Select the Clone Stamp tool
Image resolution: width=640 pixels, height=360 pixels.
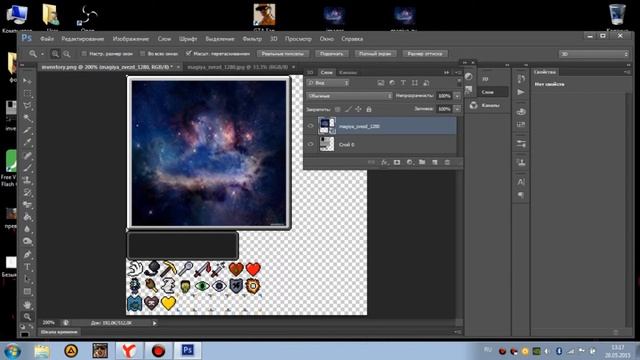(27, 180)
